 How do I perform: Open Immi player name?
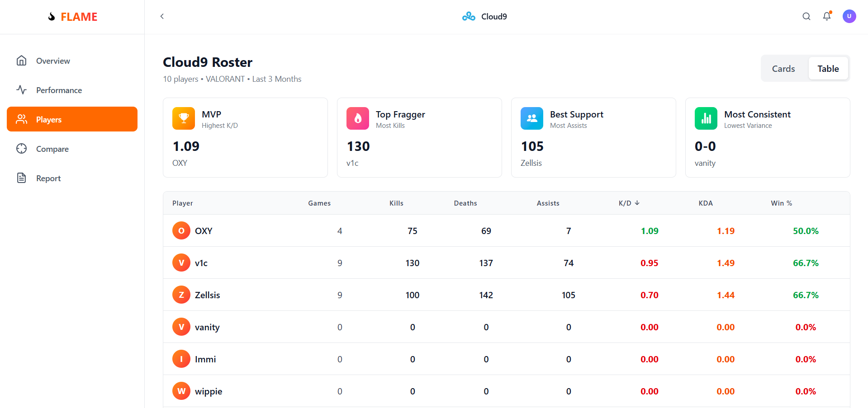(205, 359)
